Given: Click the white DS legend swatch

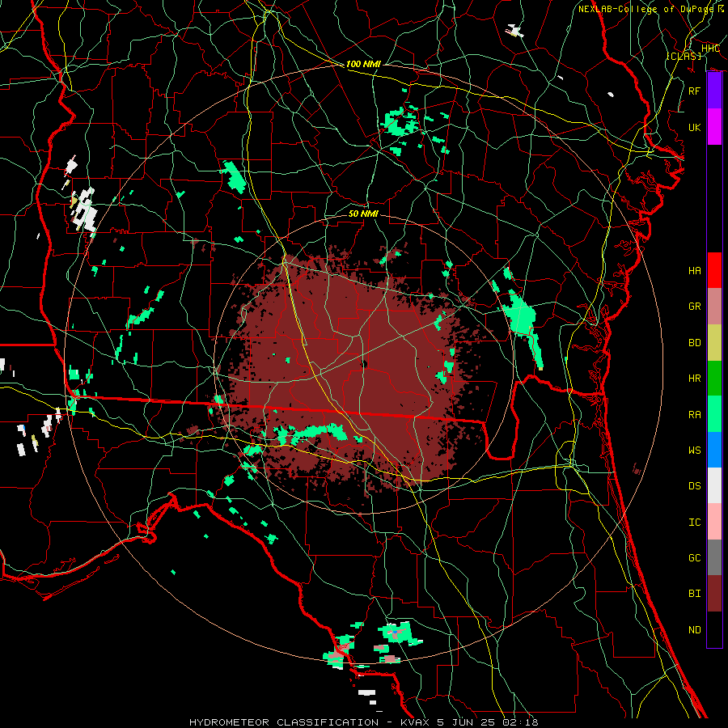Looking at the screenshot, I should point(714,485).
